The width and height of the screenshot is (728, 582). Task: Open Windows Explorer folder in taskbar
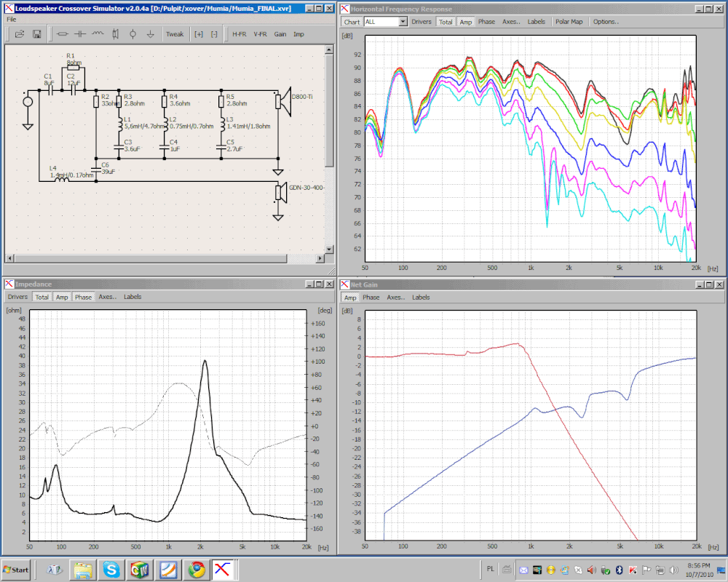tap(83, 570)
